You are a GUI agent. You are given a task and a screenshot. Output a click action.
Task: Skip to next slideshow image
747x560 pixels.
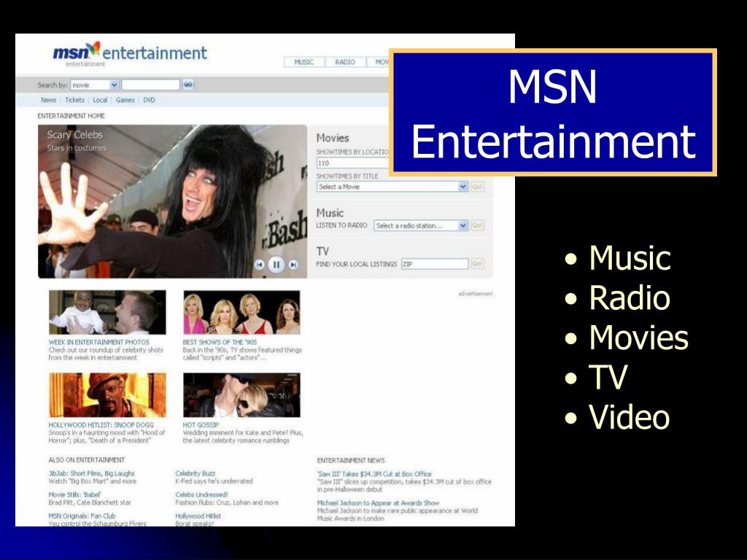(293, 265)
